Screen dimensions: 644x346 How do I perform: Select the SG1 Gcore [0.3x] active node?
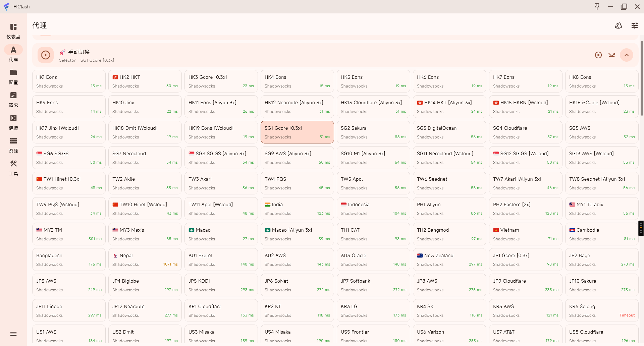pyautogui.click(x=297, y=132)
